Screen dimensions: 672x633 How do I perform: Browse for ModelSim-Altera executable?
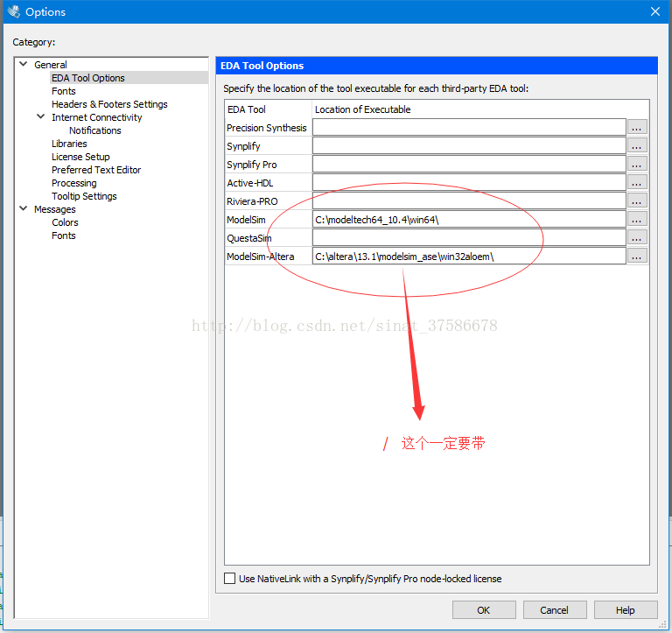click(x=637, y=257)
